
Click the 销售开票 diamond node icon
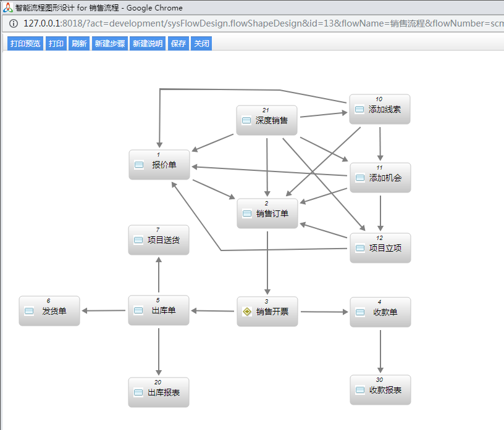(247, 312)
